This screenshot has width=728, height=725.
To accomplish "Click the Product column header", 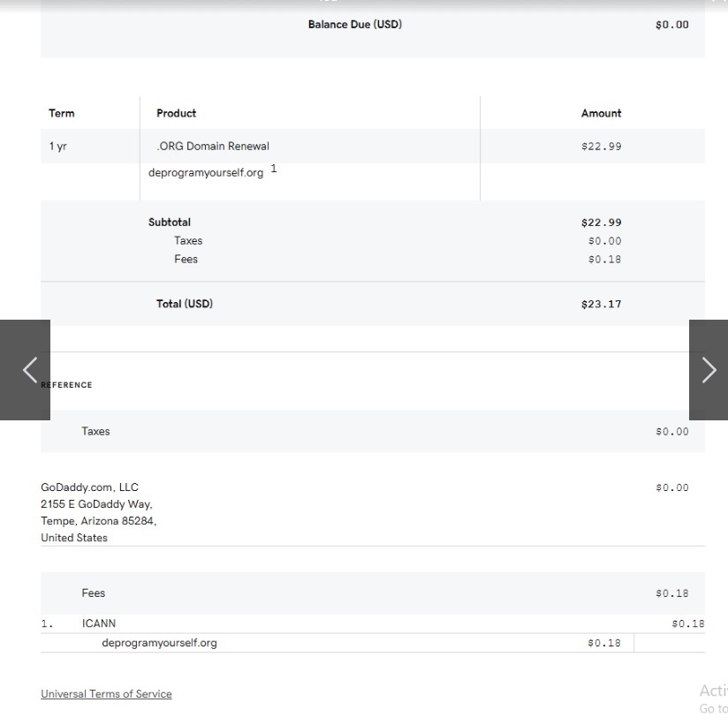I will (x=176, y=113).
